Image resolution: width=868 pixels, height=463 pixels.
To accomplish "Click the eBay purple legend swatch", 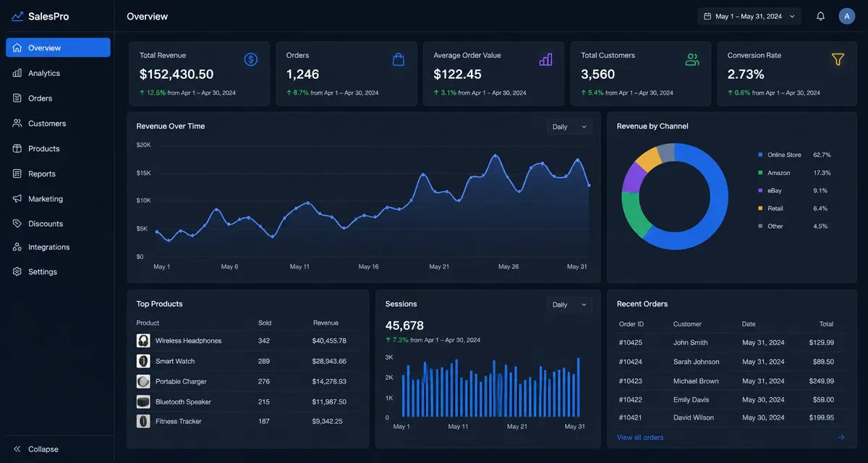I will 760,190.
